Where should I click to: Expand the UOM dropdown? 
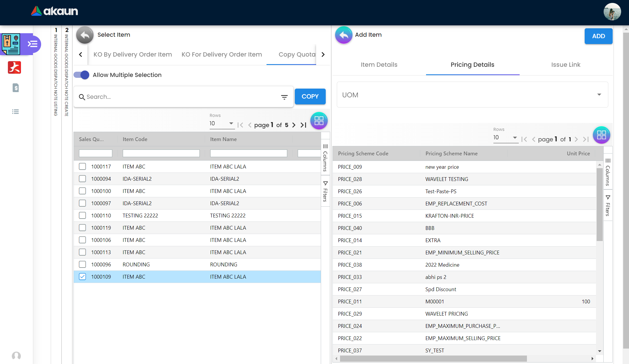(472, 95)
